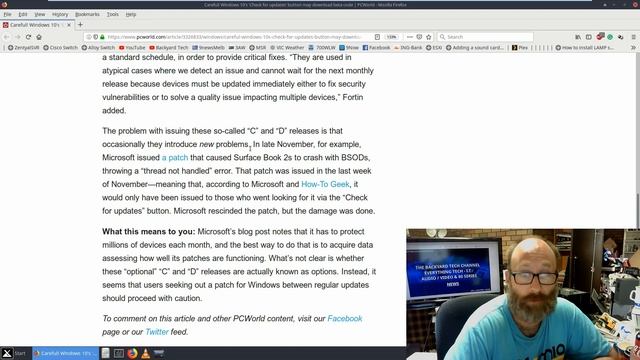Image resolution: width=640 pixels, height=360 pixels.
Task: Open MSR bookmark
Action: click(258, 48)
